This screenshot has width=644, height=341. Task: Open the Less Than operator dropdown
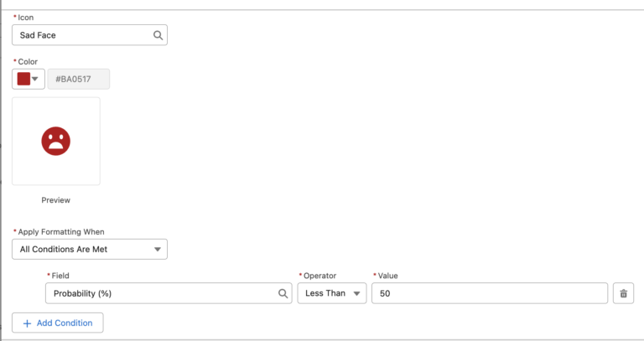point(332,293)
